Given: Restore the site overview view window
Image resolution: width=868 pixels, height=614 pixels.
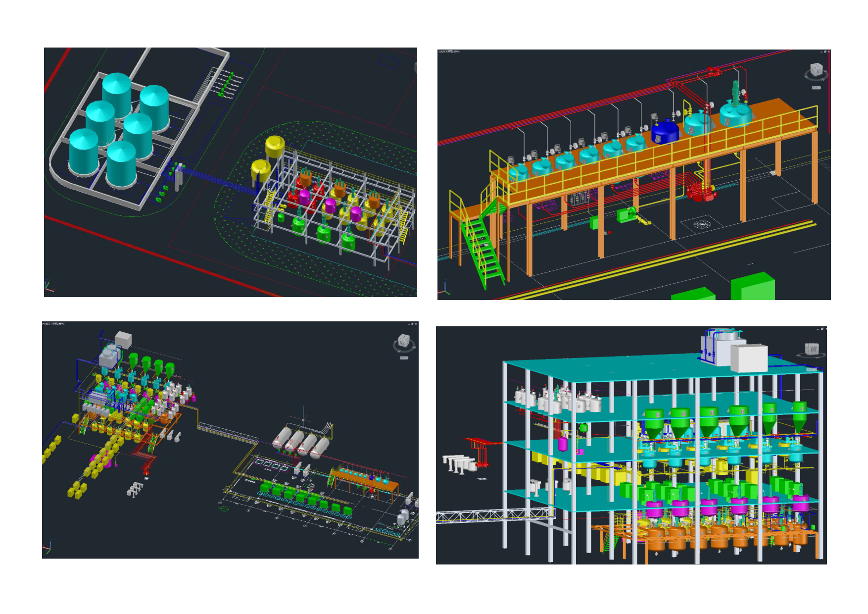Looking at the screenshot, I should [412, 324].
